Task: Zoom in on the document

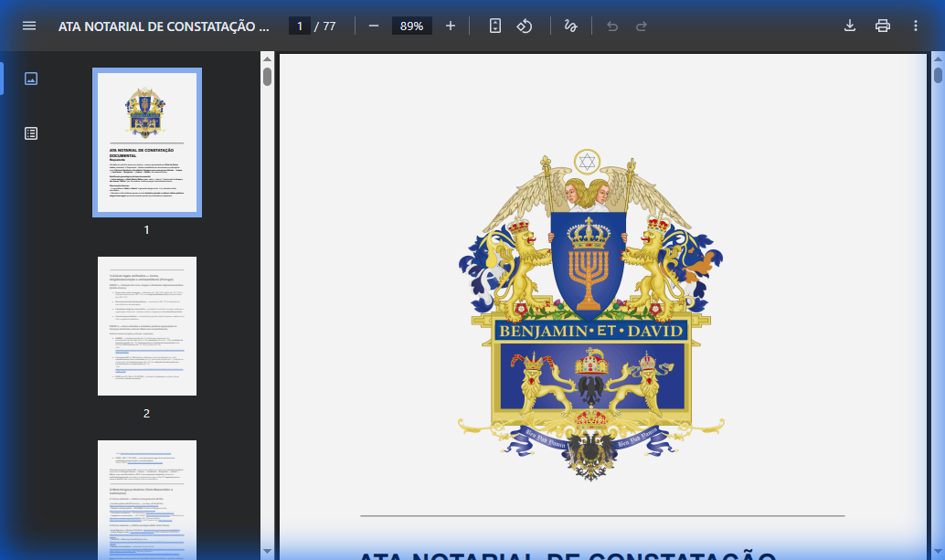Action: pyautogui.click(x=450, y=26)
